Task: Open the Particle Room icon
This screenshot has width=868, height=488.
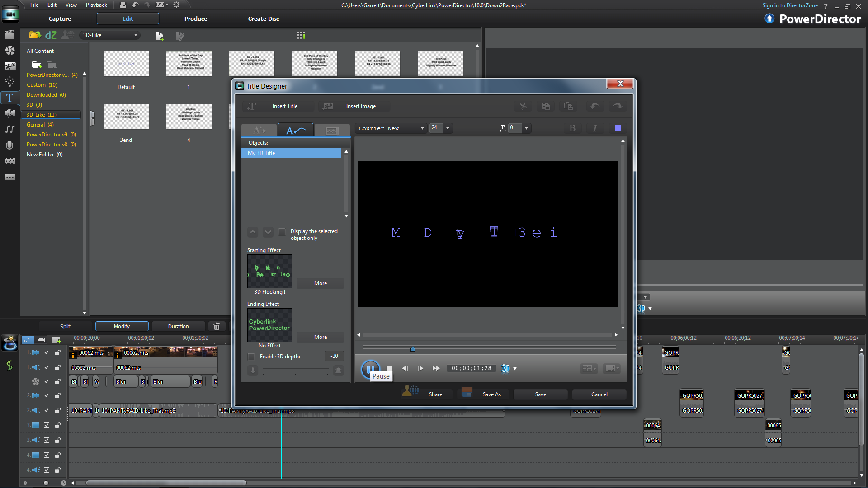Action: coord(9,82)
